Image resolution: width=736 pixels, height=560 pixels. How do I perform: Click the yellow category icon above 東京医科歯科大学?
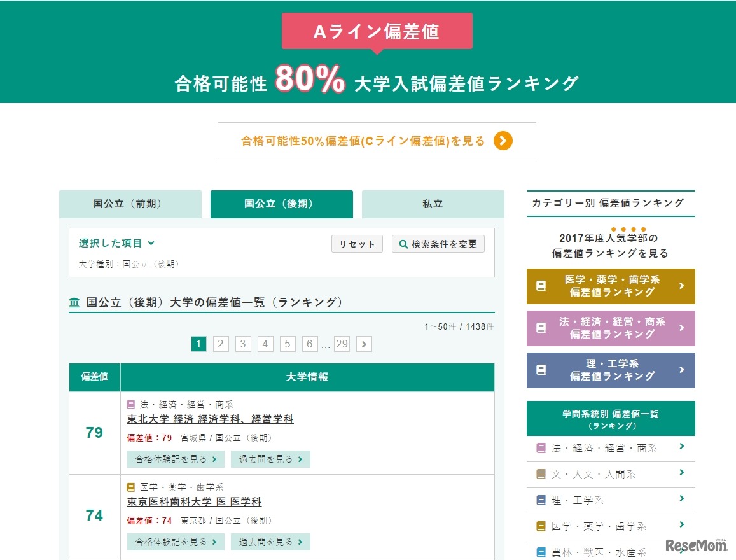click(x=130, y=487)
